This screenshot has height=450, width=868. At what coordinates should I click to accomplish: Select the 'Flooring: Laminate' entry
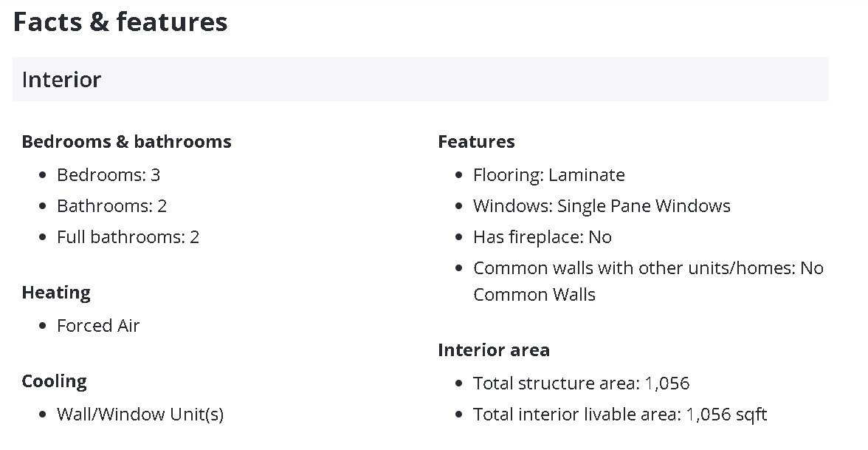548,175
